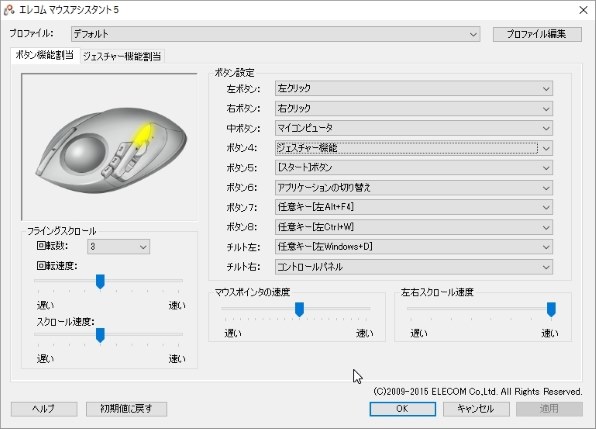Click the ヘルプ button
596x429 pixels.
point(44,409)
